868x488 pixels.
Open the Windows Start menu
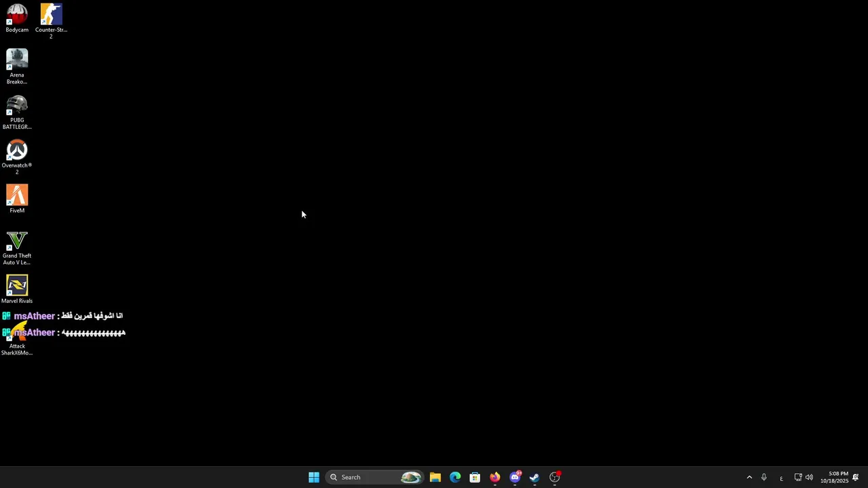tap(314, 477)
